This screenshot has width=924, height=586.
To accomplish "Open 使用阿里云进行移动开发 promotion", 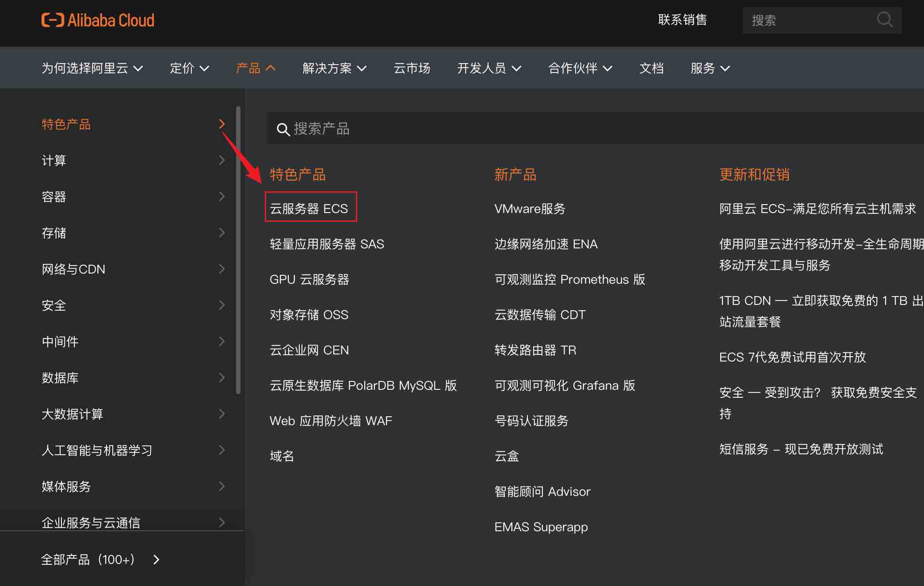I will 821,255.
